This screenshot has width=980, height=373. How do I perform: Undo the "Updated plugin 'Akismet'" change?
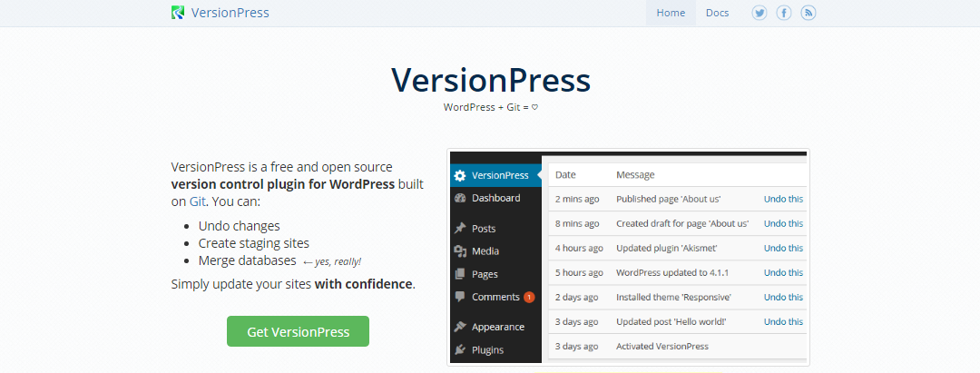(x=783, y=248)
